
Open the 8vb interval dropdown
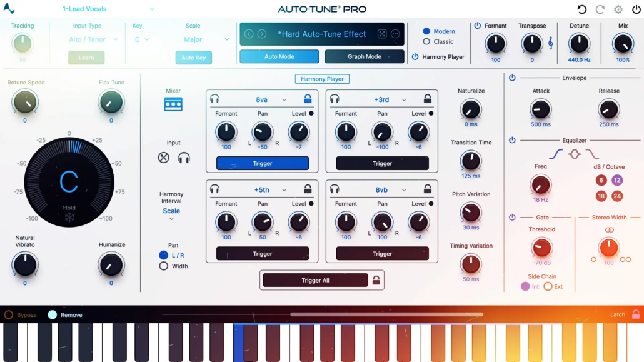[391, 190]
